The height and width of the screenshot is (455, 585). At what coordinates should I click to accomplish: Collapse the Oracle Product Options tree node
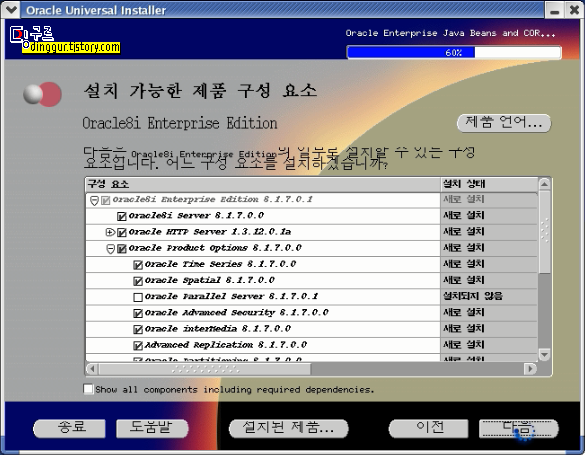point(110,249)
